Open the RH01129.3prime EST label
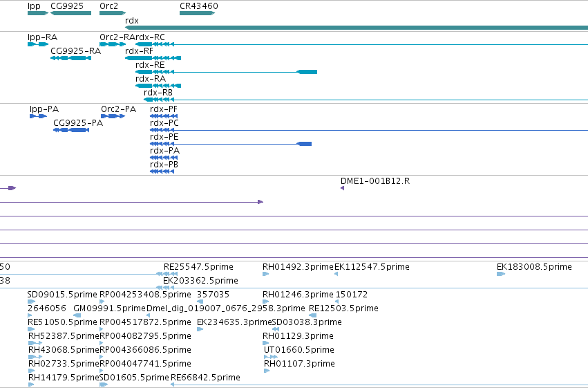 [x=298, y=336]
